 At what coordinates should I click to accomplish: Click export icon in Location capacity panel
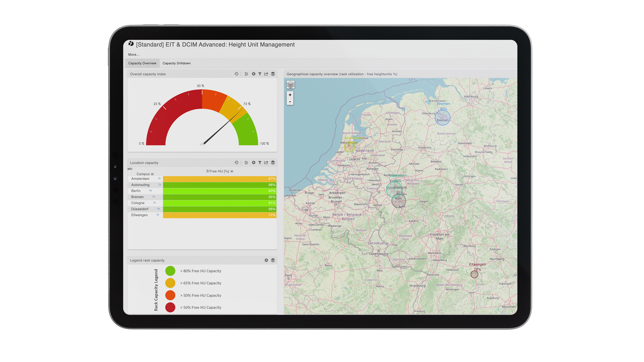pos(266,163)
